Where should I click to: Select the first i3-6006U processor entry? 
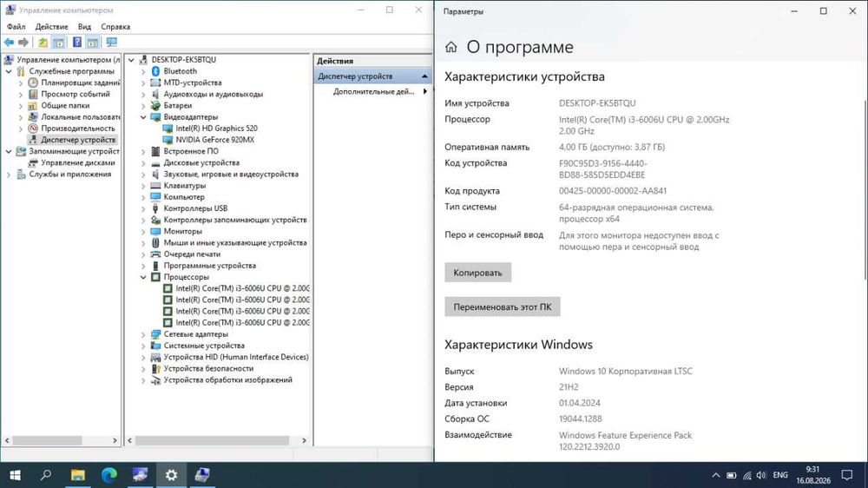click(x=242, y=288)
